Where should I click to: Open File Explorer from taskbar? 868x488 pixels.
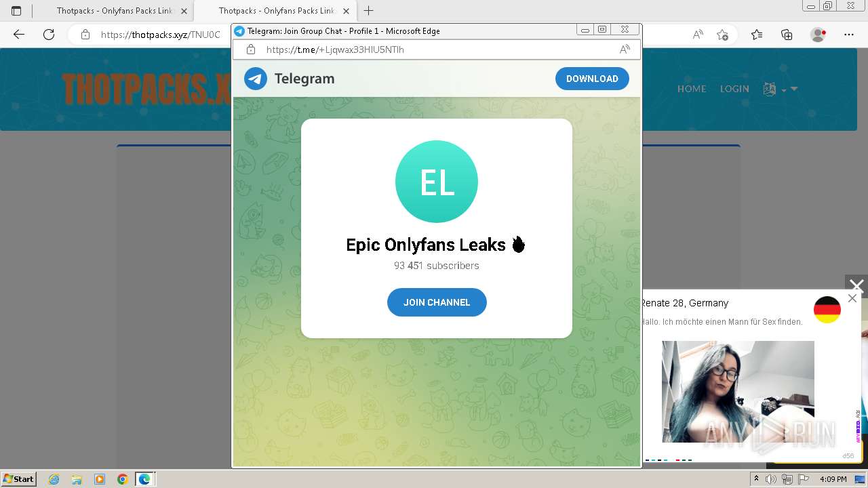pos(77,479)
